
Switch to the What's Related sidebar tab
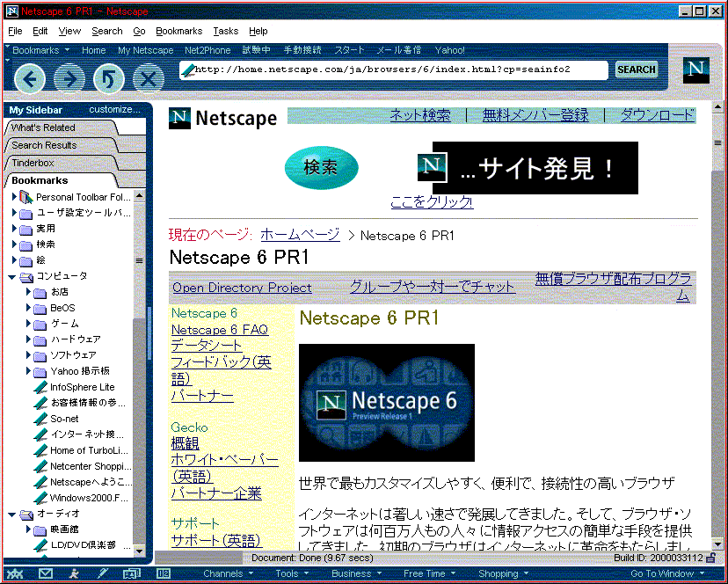[x=62, y=128]
